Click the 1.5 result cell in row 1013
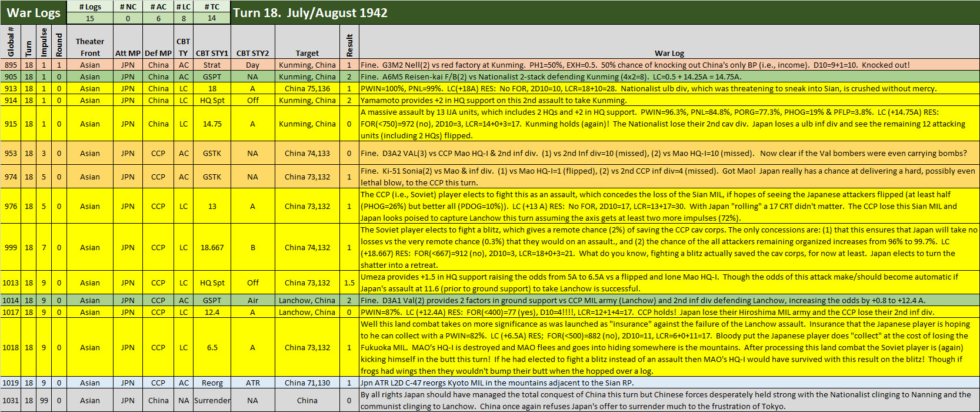This screenshot has height=412, width=980. tap(349, 283)
